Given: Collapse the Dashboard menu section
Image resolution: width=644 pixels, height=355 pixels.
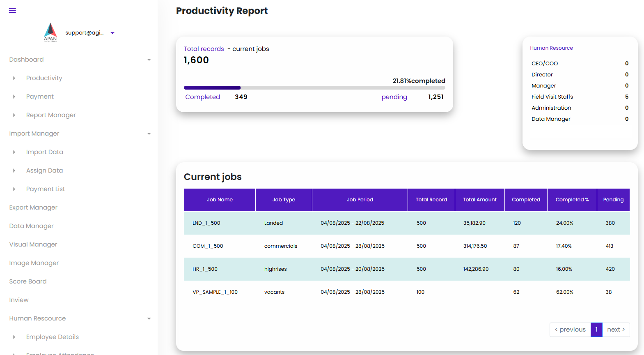Looking at the screenshot, I should click(149, 60).
